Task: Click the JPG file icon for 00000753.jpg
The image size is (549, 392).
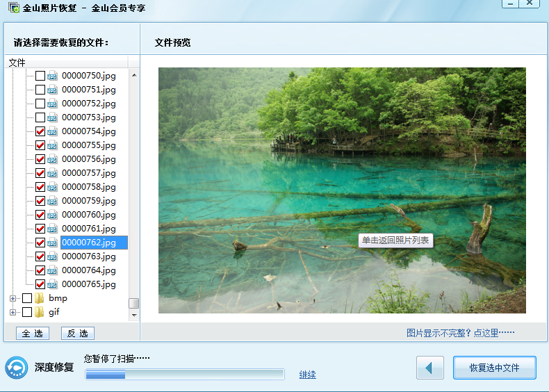Action: (52, 117)
